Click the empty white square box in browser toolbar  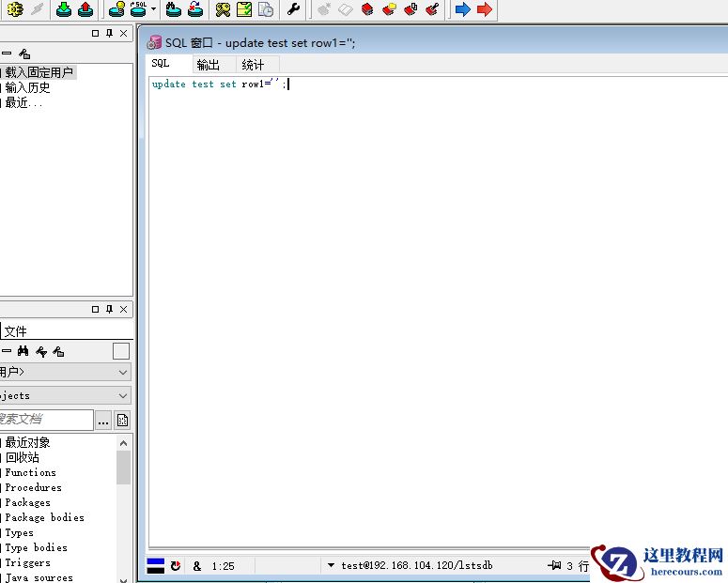coord(121,351)
